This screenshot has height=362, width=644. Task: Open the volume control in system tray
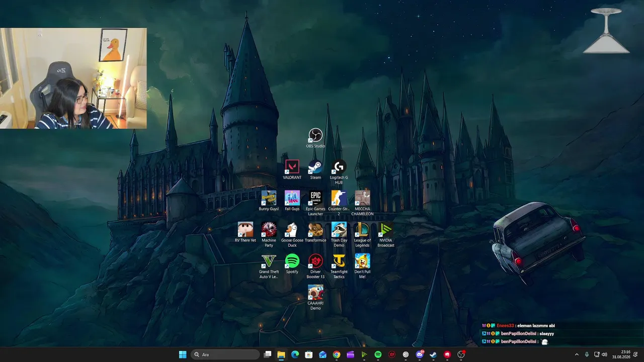pyautogui.click(x=604, y=354)
